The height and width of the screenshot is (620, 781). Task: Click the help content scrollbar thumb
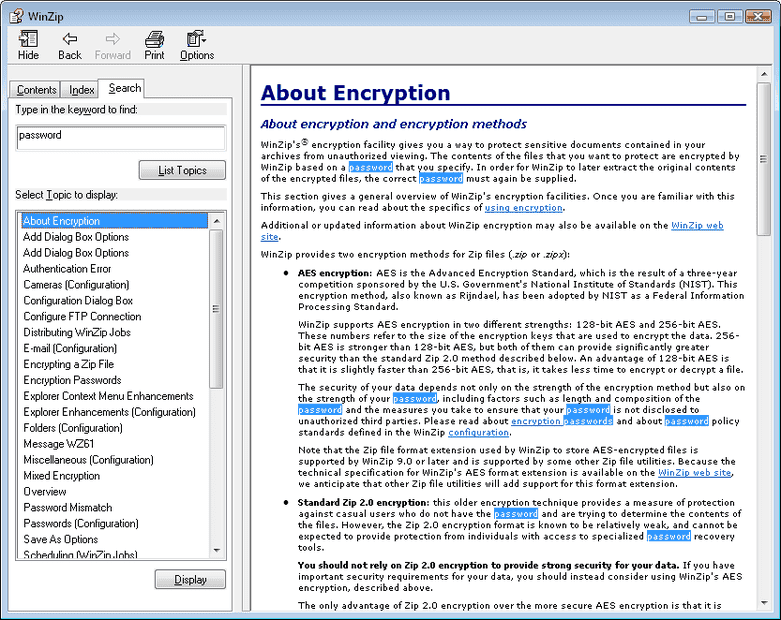tap(764, 159)
